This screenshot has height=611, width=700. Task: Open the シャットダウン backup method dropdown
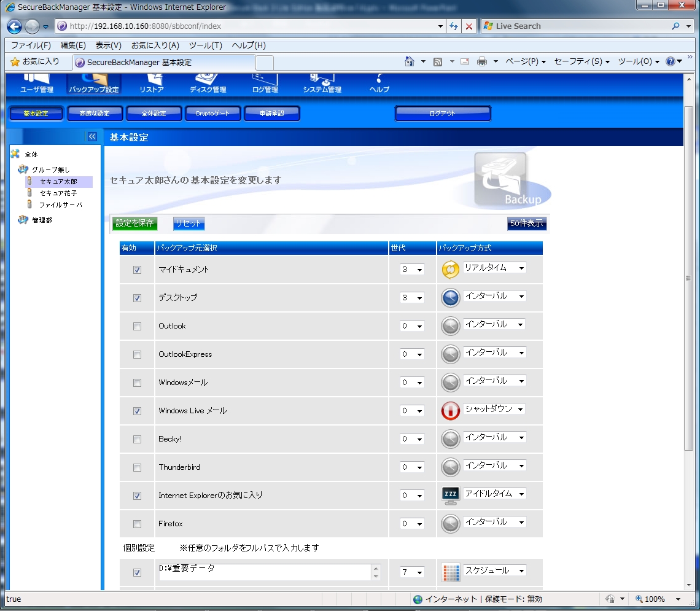494,409
